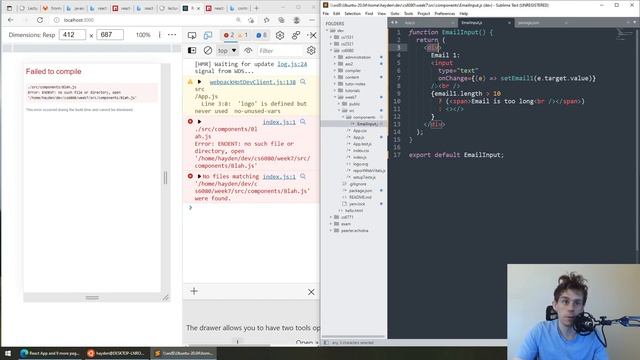Open the console settings gear
The width and height of the screenshot is (640, 360).
pos(311,51)
